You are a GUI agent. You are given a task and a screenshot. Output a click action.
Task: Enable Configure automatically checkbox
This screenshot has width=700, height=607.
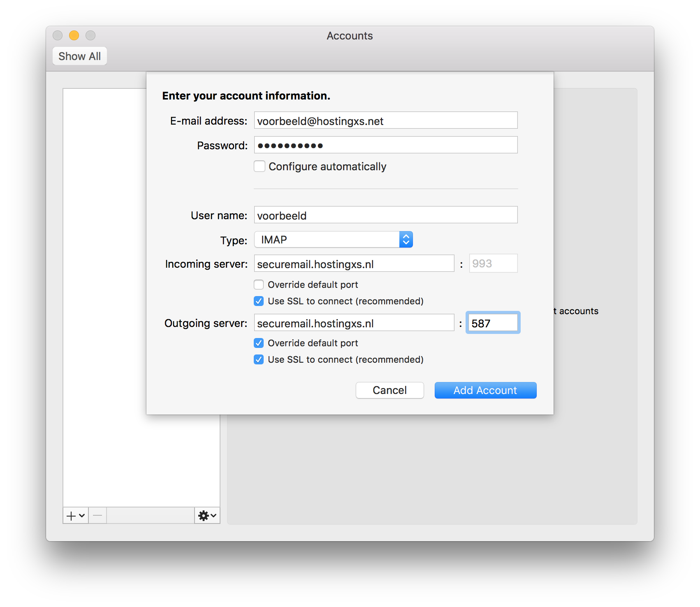260,166
